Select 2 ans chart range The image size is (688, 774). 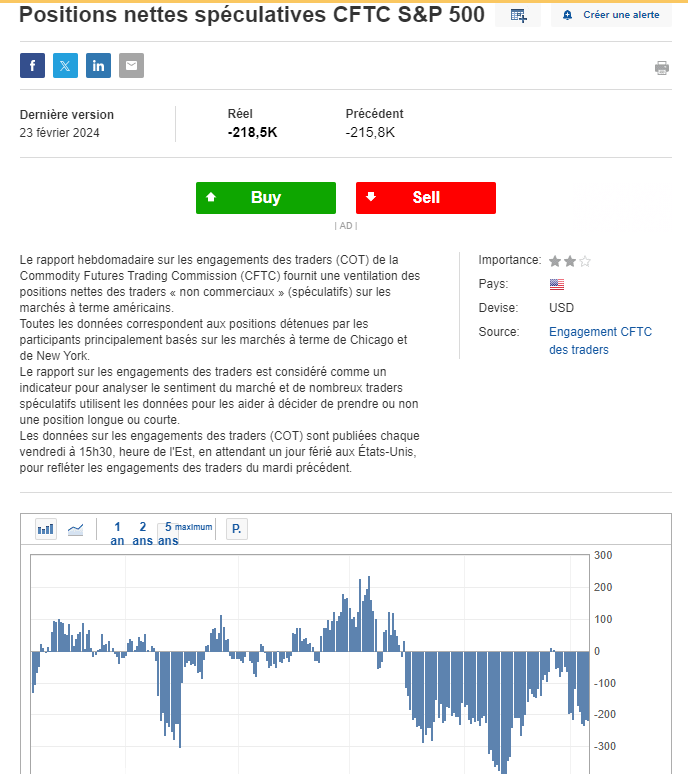(x=143, y=534)
